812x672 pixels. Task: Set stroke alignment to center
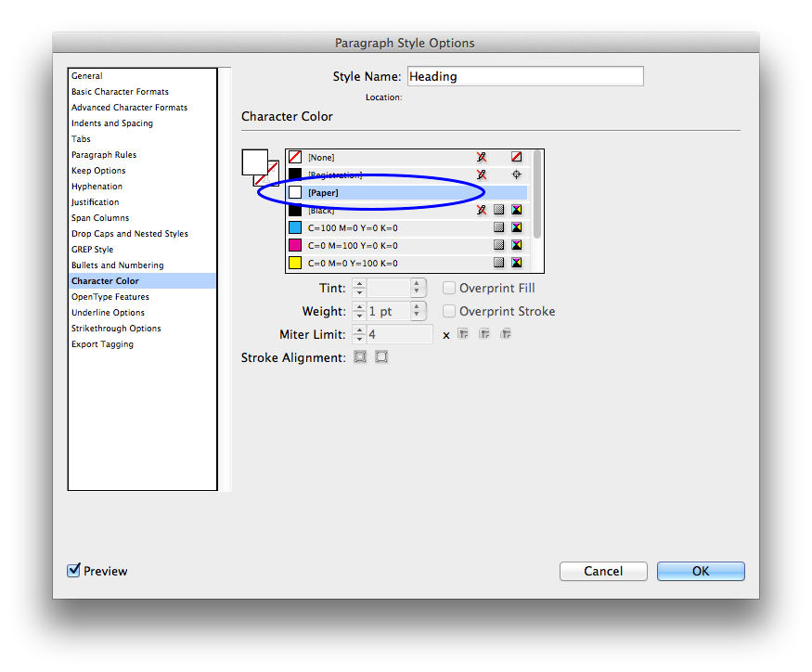360,357
